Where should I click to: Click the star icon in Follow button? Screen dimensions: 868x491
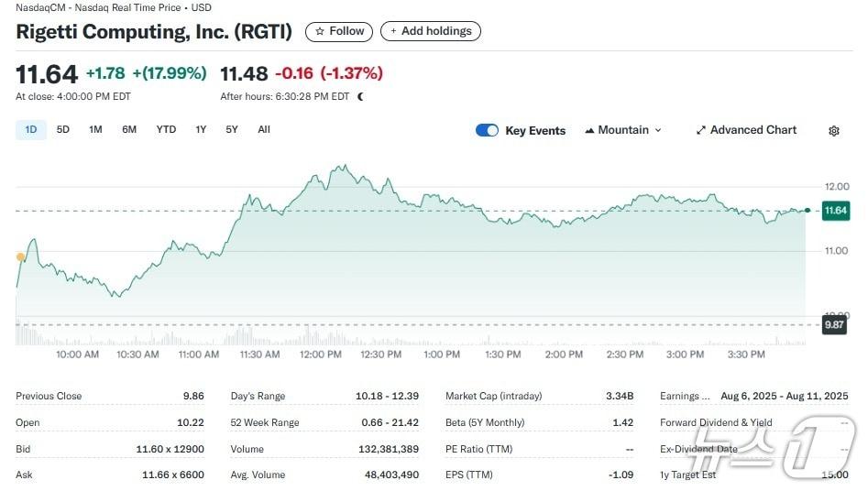(x=320, y=31)
